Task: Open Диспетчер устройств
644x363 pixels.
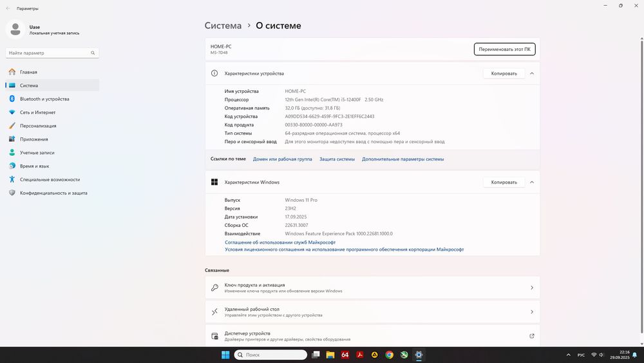Action: coord(372,336)
